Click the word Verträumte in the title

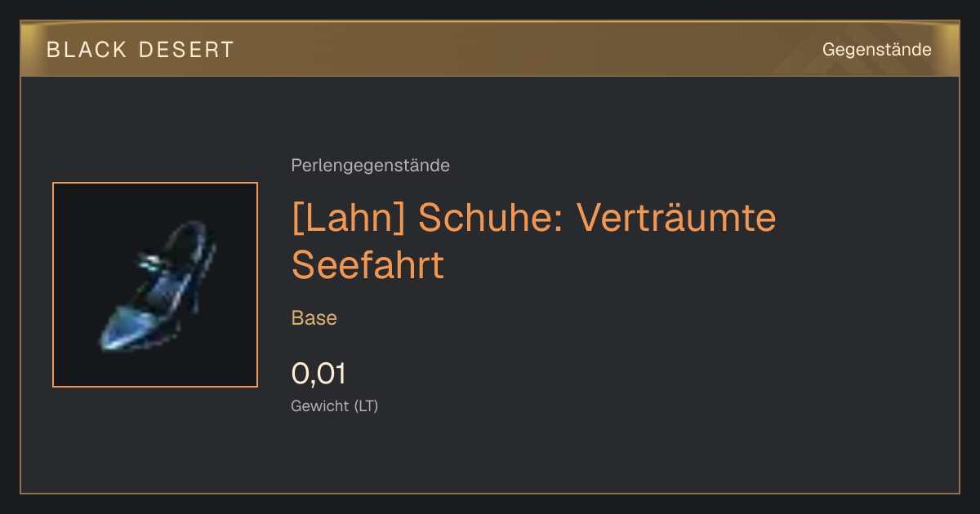click(677, 218)
